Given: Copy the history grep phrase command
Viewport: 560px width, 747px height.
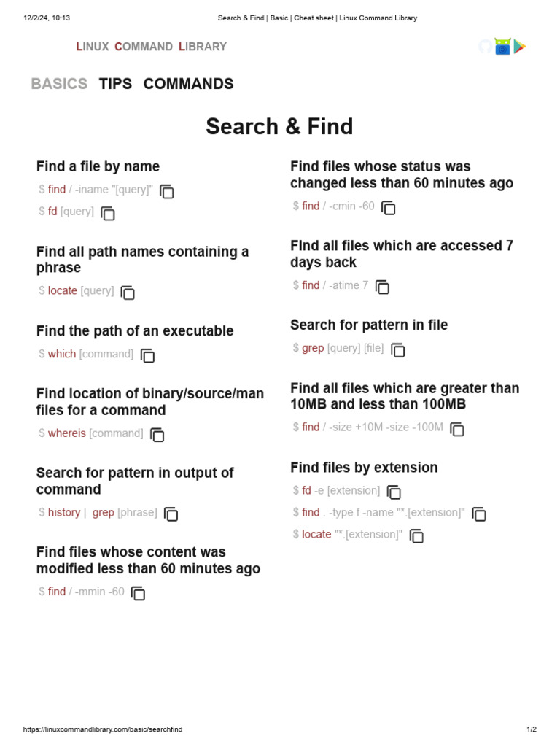Looking at the screenshot, I should coord(171,514).
